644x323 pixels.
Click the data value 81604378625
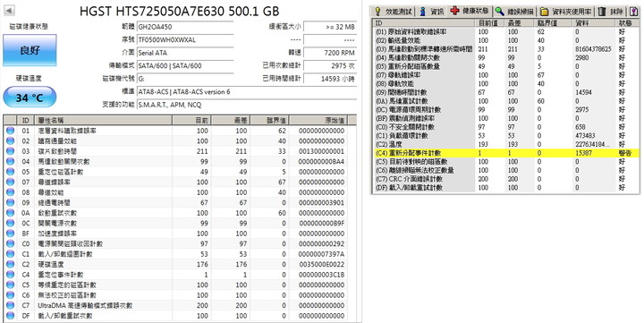pyautogui.click(x=593, y=49)
